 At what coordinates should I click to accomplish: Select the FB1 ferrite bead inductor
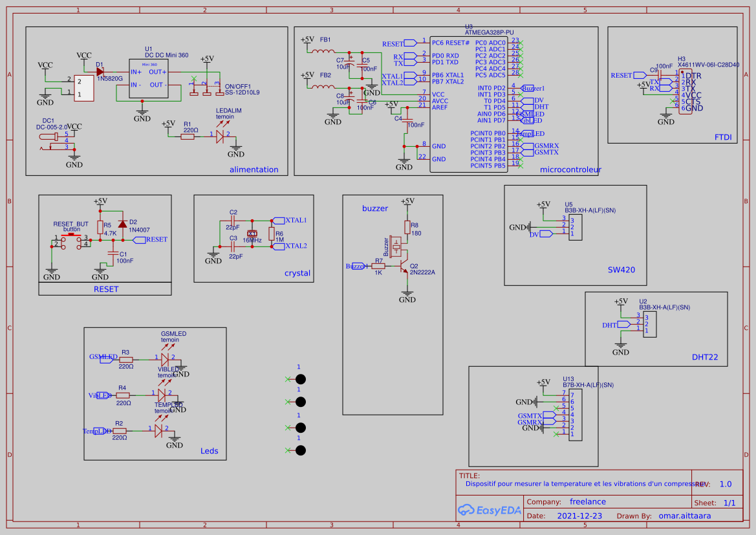323,51
